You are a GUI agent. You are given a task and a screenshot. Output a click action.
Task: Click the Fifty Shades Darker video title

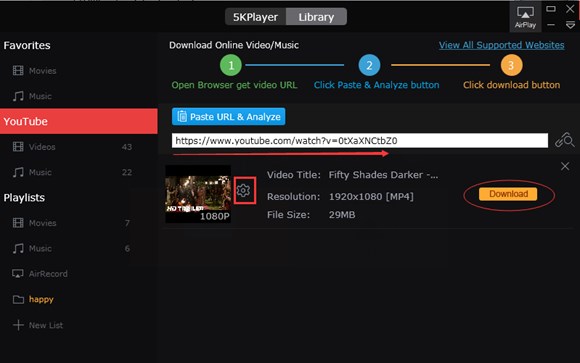click(383, 175)
